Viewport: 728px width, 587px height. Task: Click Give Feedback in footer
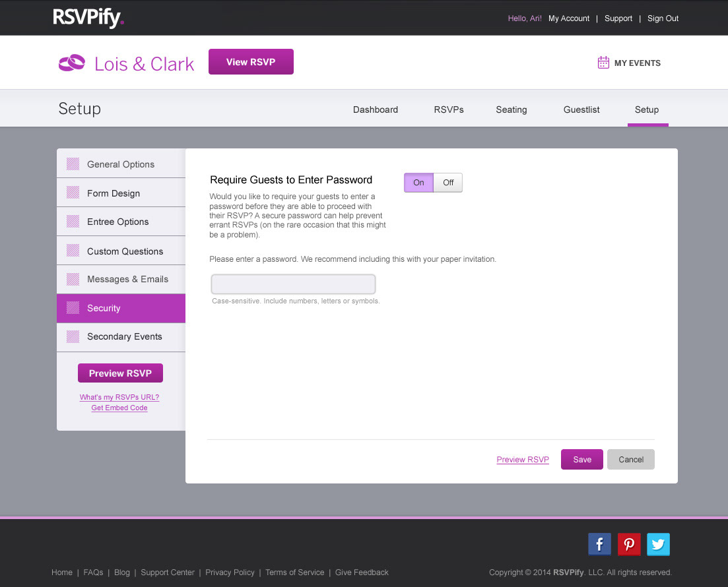[362, 572]
